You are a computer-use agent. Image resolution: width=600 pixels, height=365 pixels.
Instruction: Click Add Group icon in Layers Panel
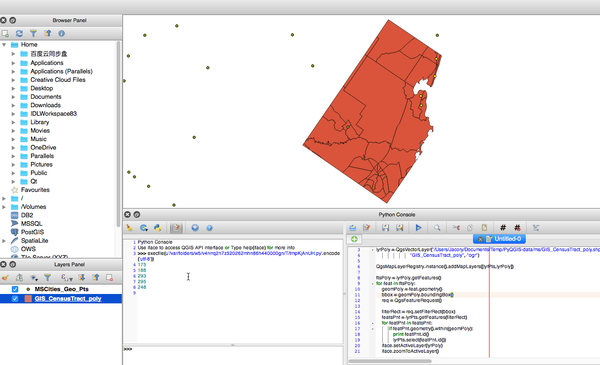coord(19,277)
